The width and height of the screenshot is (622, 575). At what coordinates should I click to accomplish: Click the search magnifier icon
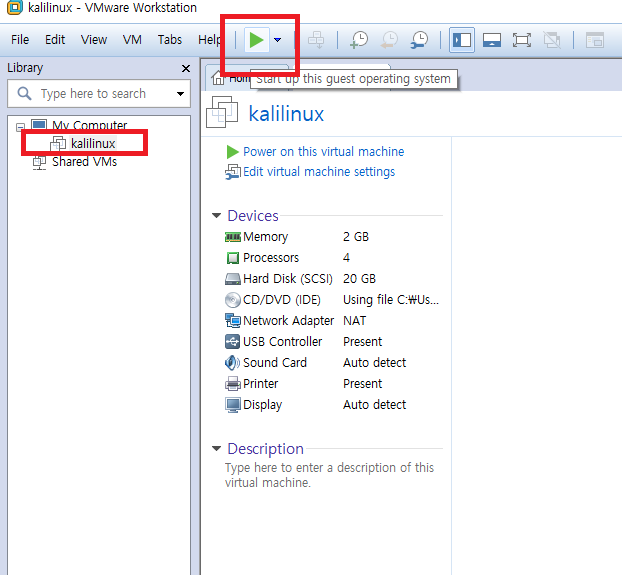(24, 94)
